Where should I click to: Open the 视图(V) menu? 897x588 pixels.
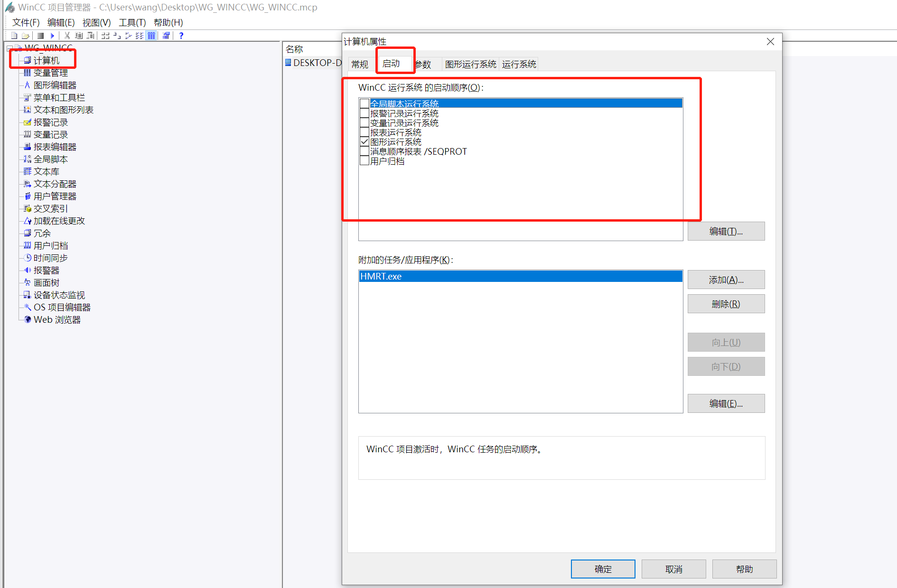click(96, 22)
